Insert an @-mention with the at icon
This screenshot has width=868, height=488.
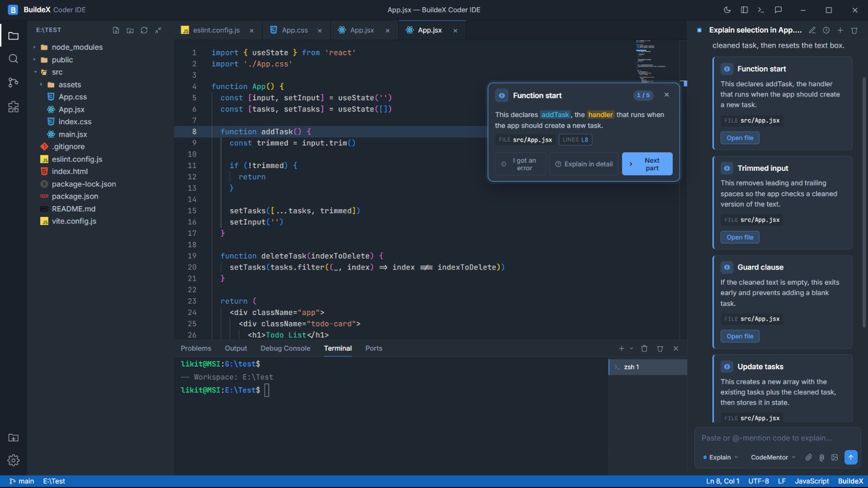pyautogui.click(x=822, y=458)
